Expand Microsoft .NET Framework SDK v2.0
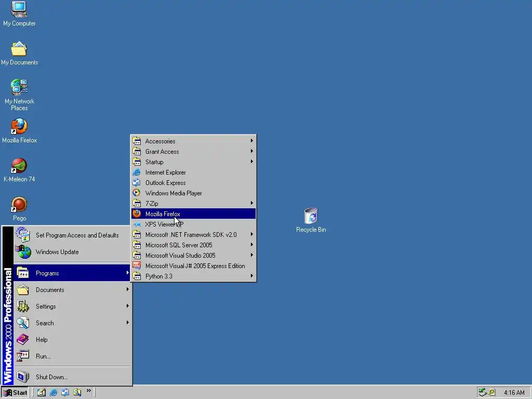Screen dimensions: 532x399 point(193,234)
